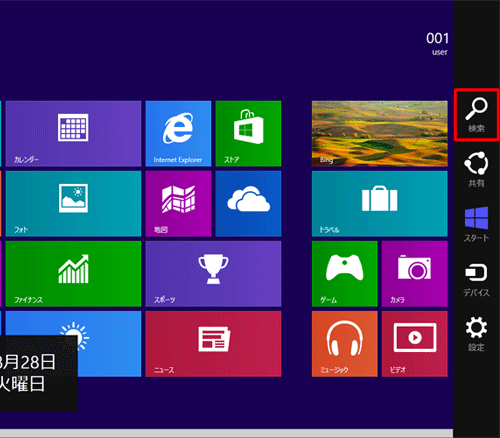Click the Bing landscape photo tile
500x438 pixels.
coord(380,133)
